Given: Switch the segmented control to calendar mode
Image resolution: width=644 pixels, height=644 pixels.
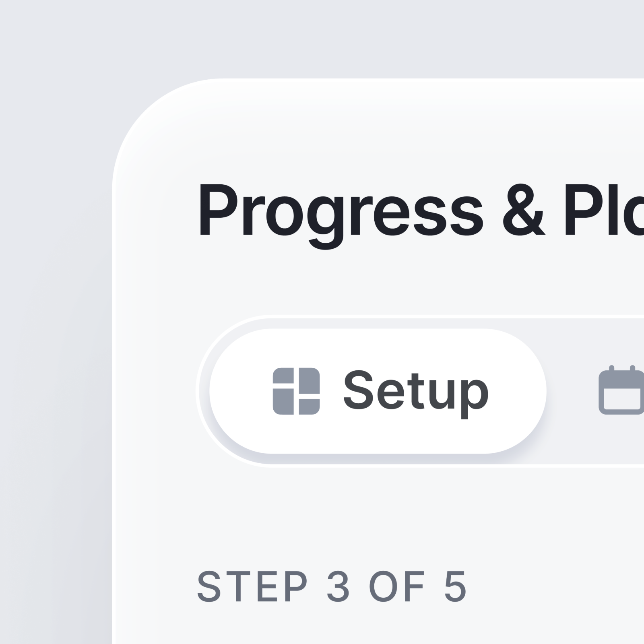Looking at the screenshot, I should (622, 392).
